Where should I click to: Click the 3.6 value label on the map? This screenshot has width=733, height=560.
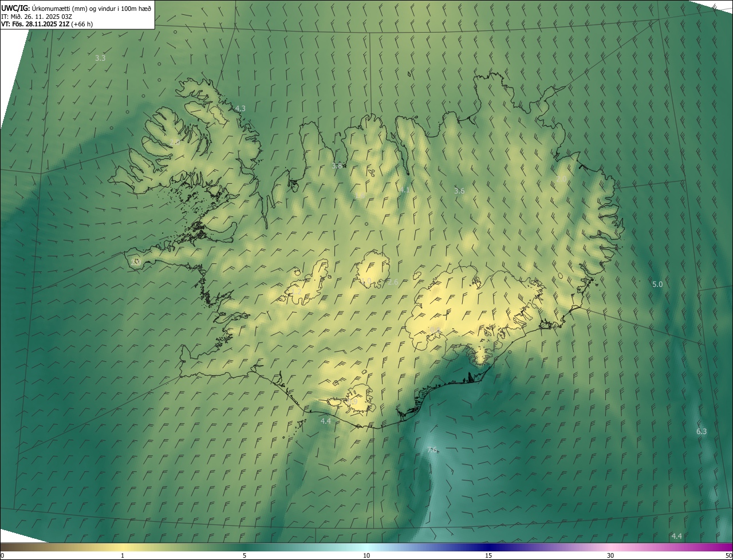[459, 191]
